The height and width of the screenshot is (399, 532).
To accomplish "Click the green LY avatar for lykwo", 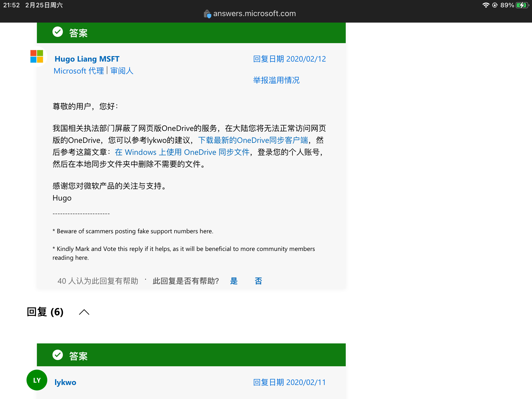I will tap(37, 380).
